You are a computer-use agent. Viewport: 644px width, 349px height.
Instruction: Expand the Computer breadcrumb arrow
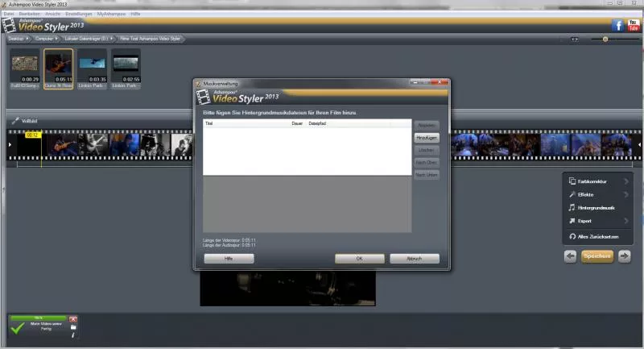(x=56, y=39)
